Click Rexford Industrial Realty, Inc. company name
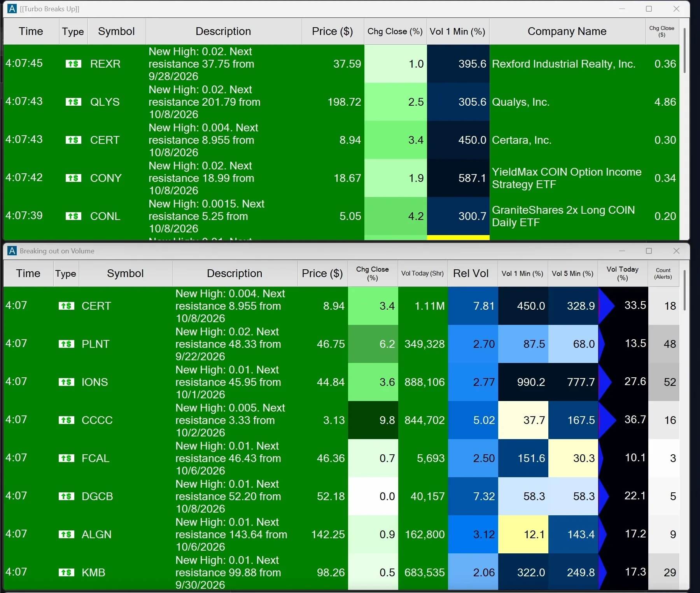700x593 pixels. 563,64
